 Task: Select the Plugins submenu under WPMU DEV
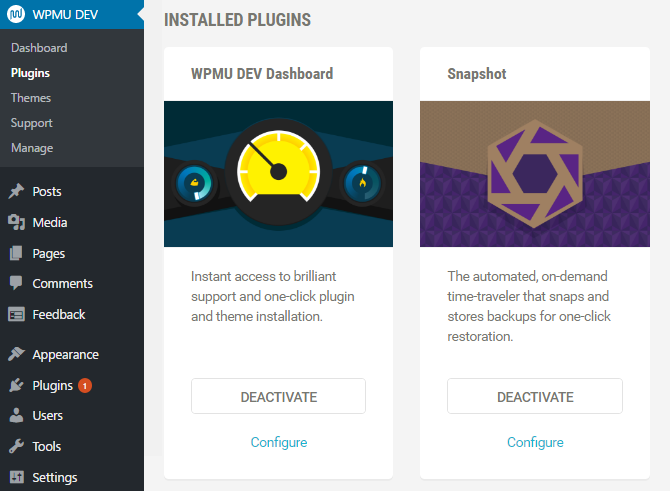30,73
